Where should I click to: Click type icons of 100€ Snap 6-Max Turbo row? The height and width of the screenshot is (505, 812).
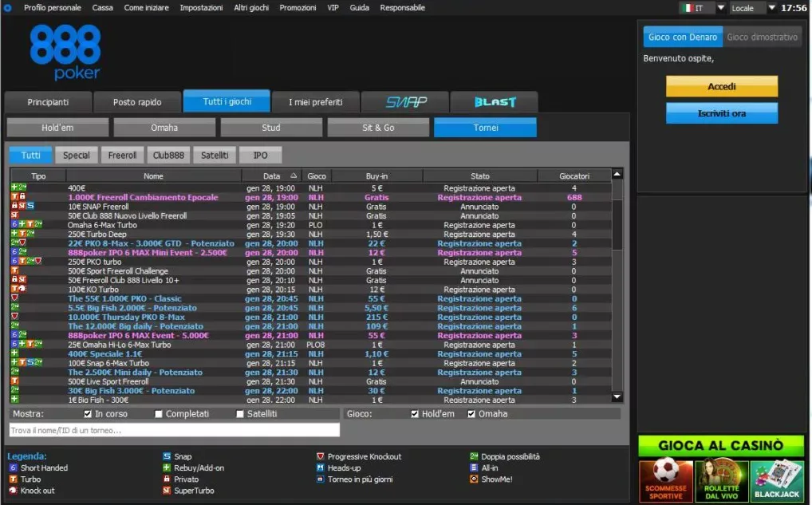[26, 362]
